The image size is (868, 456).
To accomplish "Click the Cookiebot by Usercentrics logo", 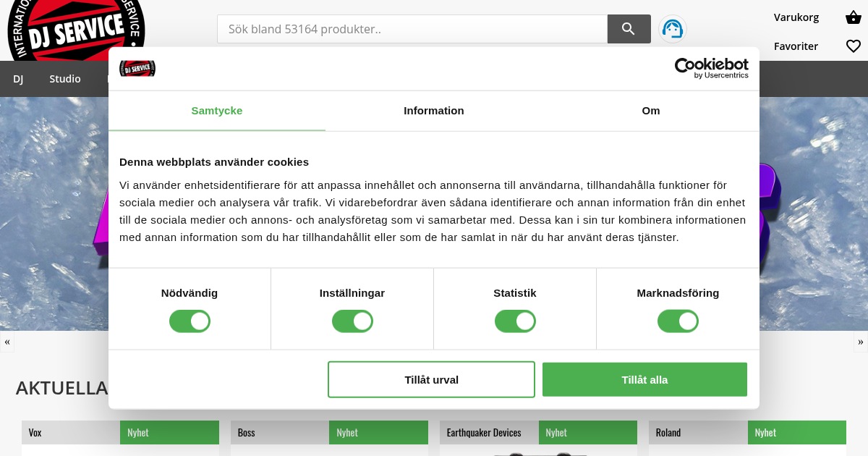I will [711, 68].
